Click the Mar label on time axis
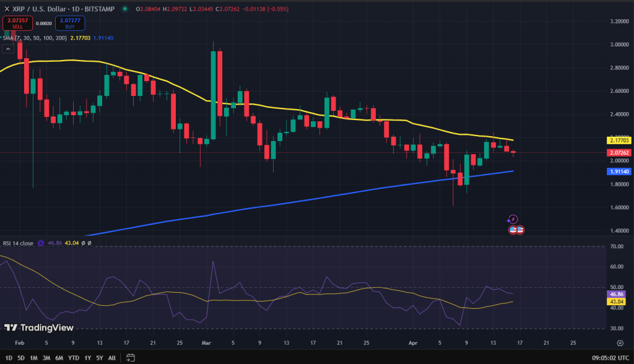 point(206,343)
